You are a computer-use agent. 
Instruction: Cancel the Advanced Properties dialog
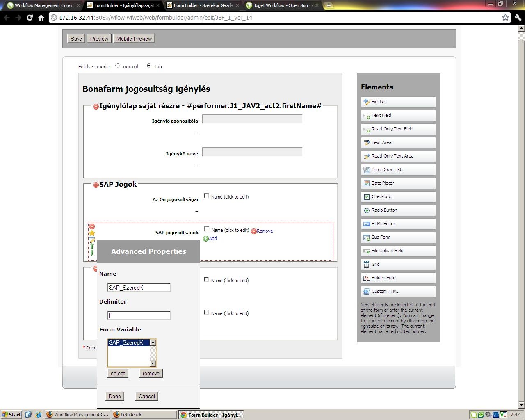click(147, 396)
